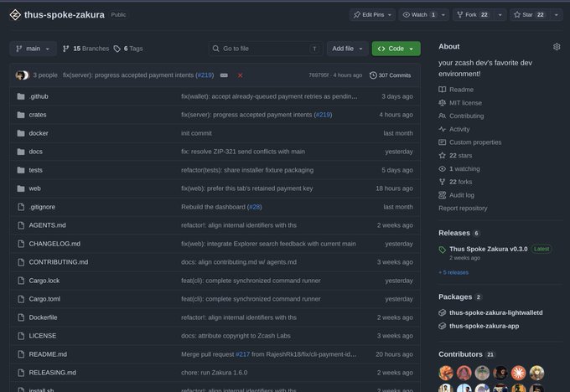This screenshot has width=570, height=392.
Task: Click the repository logo next to thus-spoke-zakura
Action: [x=15, y=15]
